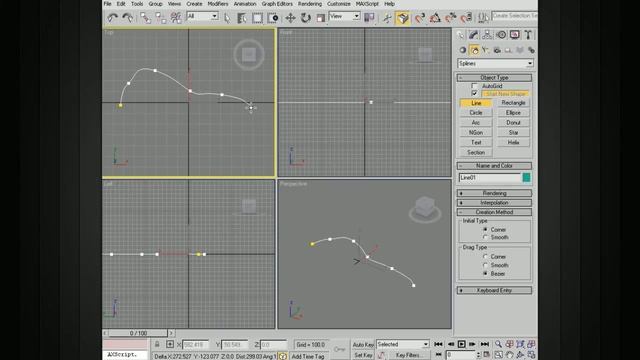Open the MAXScript menu
The height and width of the screenshot is (360, 640).
click(x=367, y=4)
